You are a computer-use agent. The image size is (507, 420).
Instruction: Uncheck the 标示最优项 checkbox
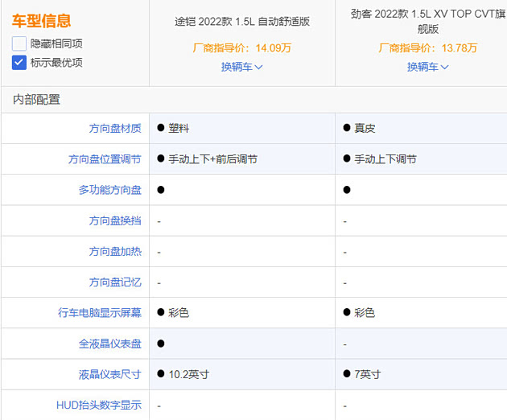tap(20, 63)
